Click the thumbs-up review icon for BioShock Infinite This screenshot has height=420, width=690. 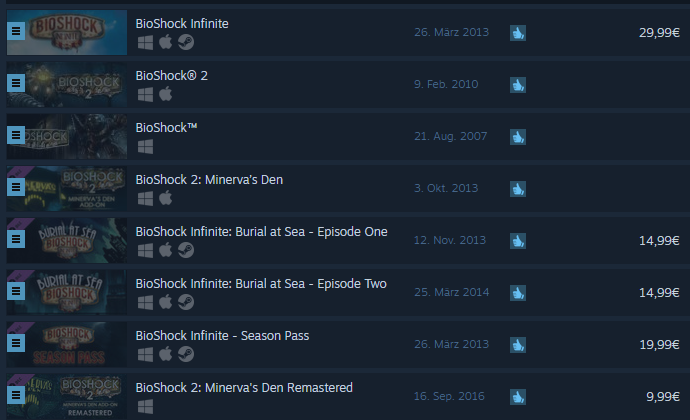coord(518,33)
